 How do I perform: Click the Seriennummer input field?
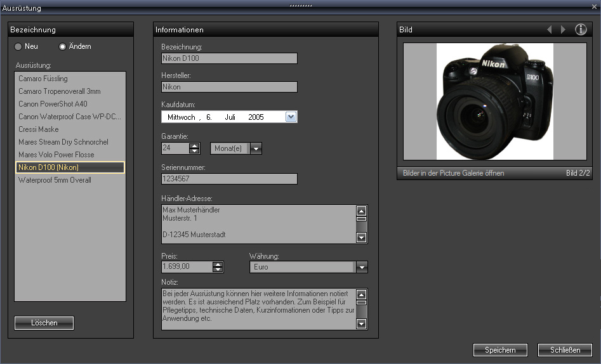pyautogui.click(x=229, y=179)
